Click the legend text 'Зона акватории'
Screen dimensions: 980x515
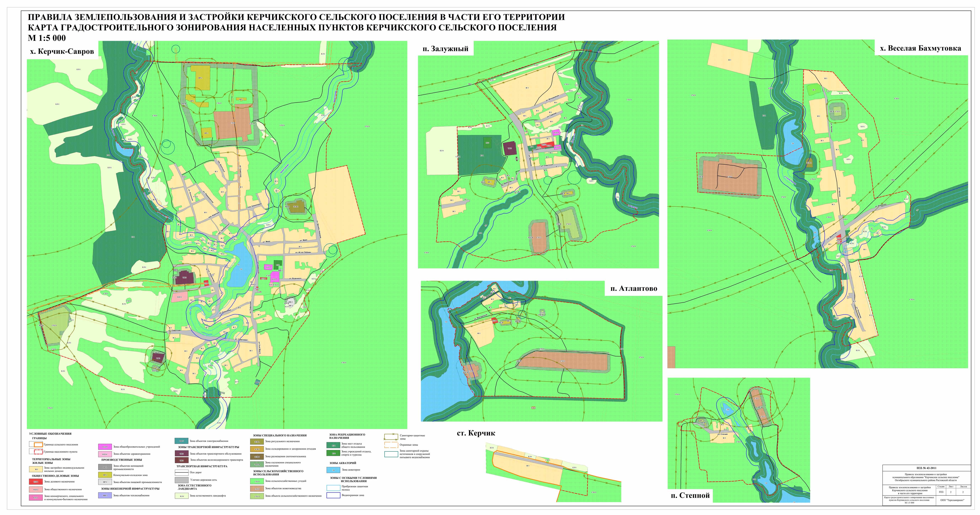(351, 470)
